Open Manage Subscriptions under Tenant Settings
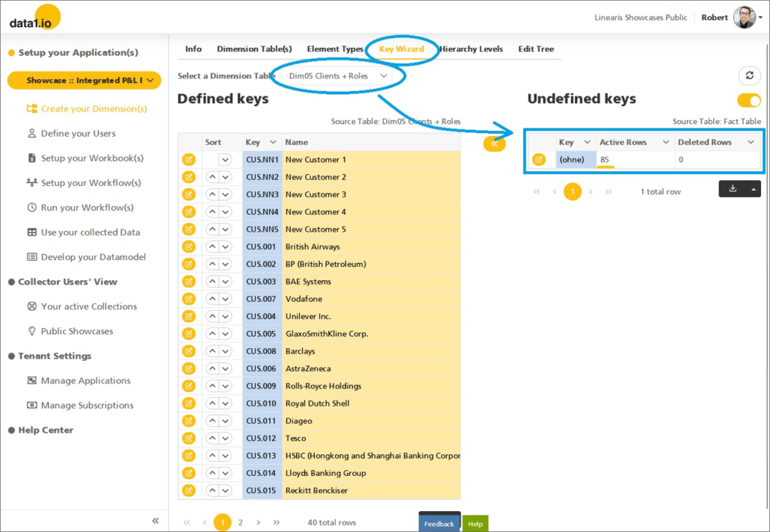Viewport: 770px width, 532px height. click(87, 406)
